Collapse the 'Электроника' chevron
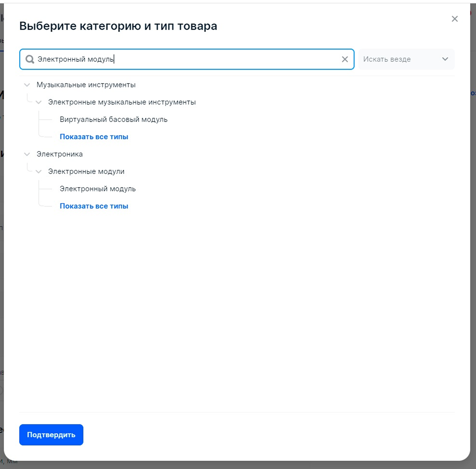This screenshot has width=476, height=469. tap(27, 154)
